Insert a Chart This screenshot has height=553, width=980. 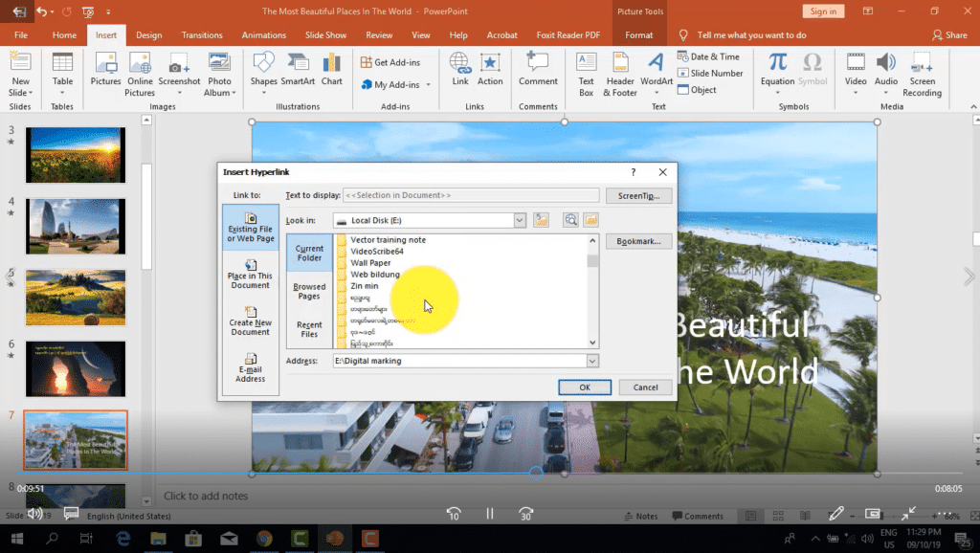[331, 70]
